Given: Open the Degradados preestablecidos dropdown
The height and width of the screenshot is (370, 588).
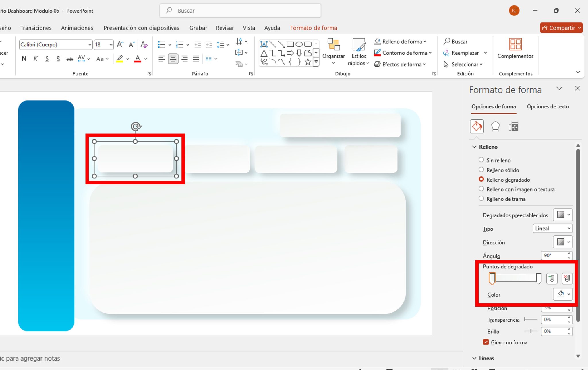Looking at the screenshot, I should click(x=562, y=215).
